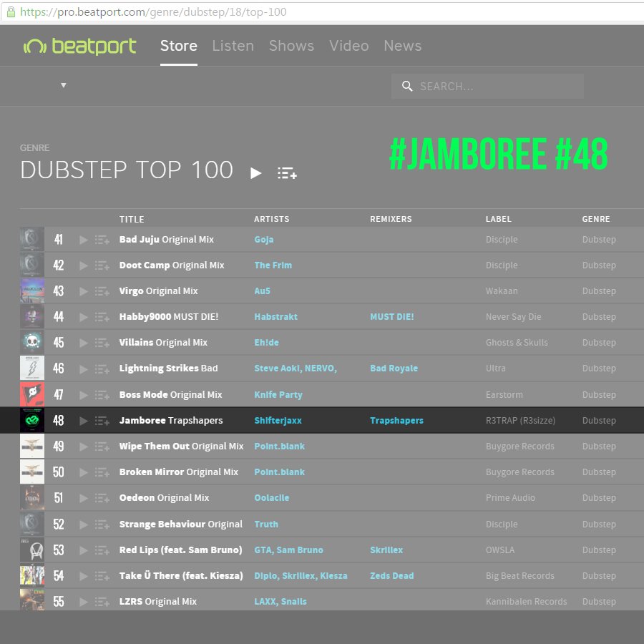The height and width of the screenshot is (644, 644).
Task: Play track 50 Broken Mirror
Action: (84, 472)
